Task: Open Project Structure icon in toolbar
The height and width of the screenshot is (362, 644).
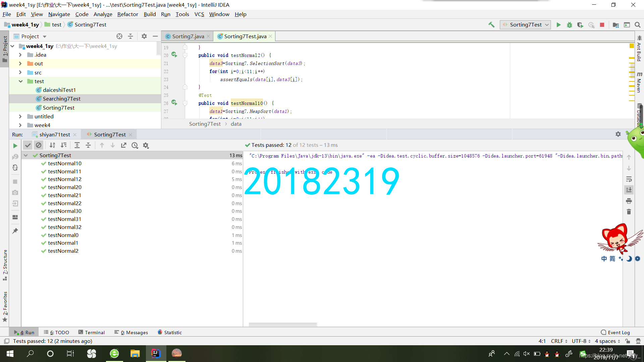Action: pos(615,25)
